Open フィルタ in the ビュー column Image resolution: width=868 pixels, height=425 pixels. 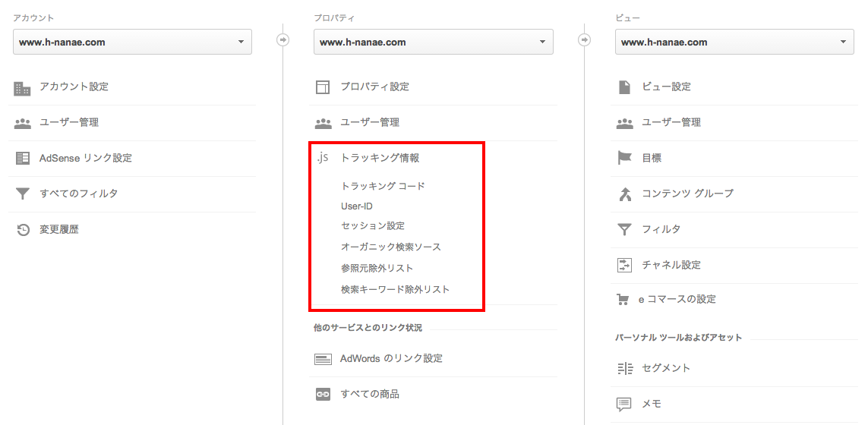pyautogui.click(x=661, y=229)
